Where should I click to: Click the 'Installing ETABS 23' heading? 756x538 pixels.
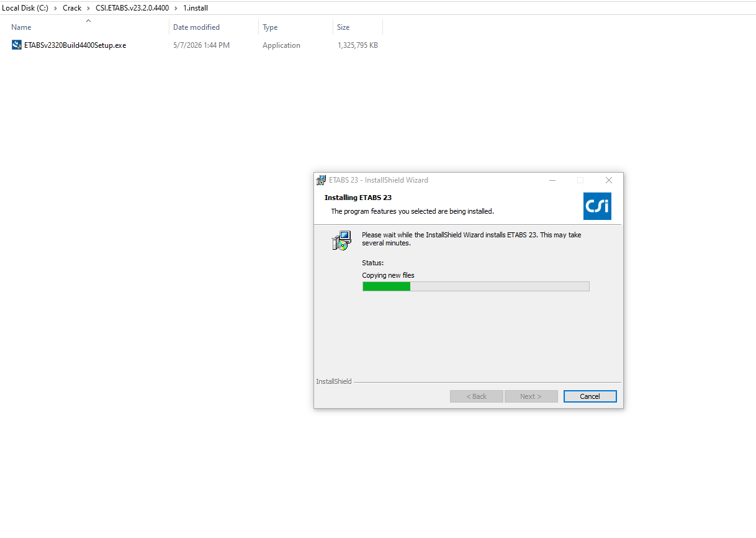(358, 198)
